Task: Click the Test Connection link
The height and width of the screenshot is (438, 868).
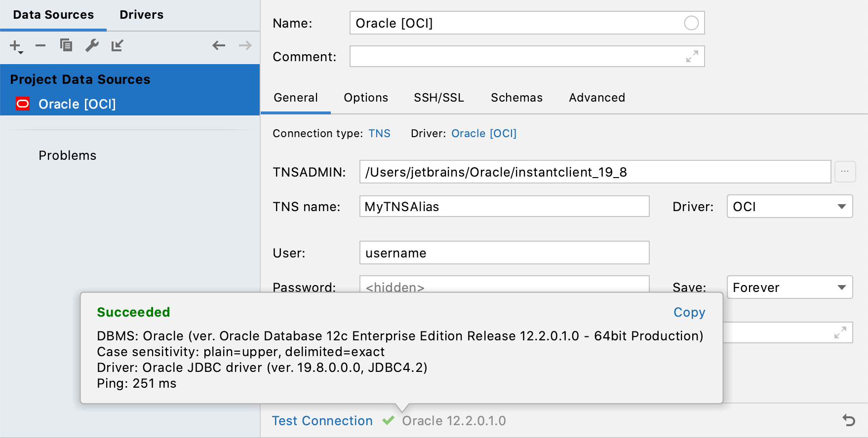Action: click(x=322, y=421)
